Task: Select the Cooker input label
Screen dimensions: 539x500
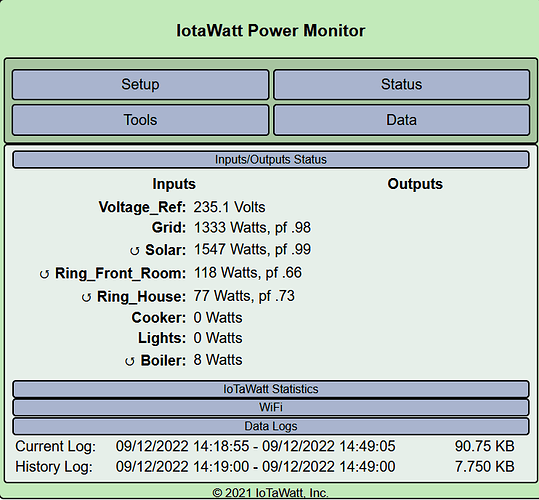Action: coord(158,318)
